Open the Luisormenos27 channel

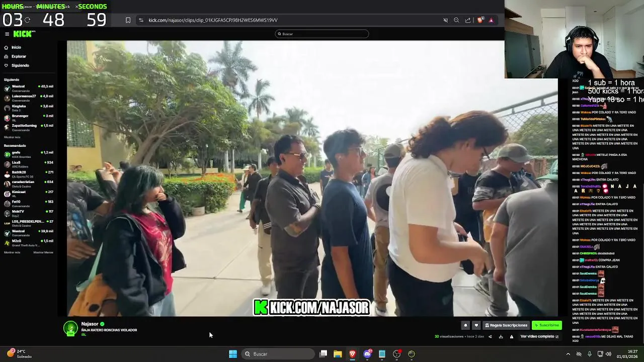29,98
